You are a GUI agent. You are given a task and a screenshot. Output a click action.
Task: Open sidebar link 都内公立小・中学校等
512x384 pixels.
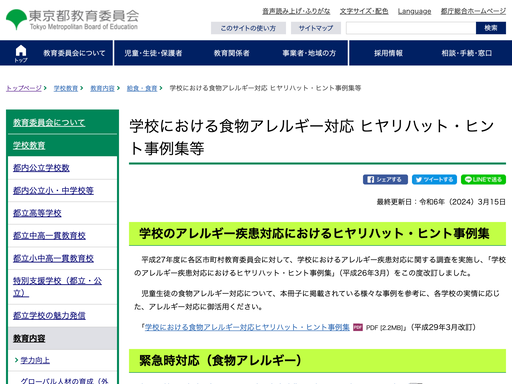pyautogui.click(x=53, y=190)
